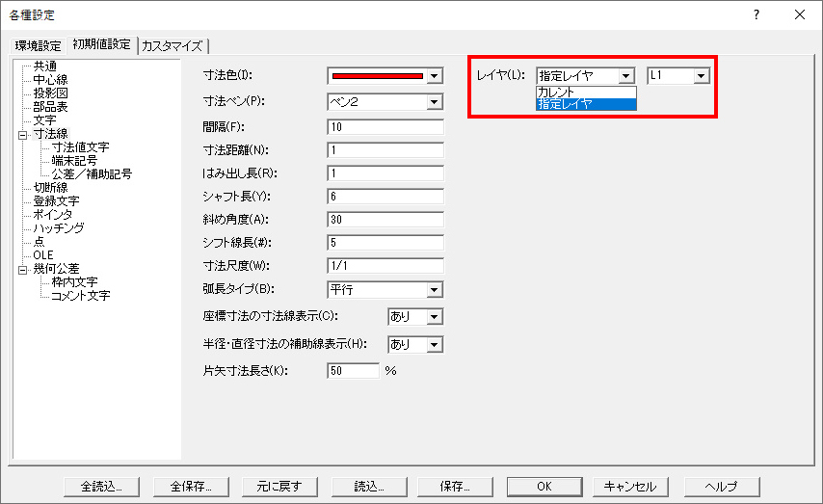Click the OK button
823x504 pixels.
point(544,487)
